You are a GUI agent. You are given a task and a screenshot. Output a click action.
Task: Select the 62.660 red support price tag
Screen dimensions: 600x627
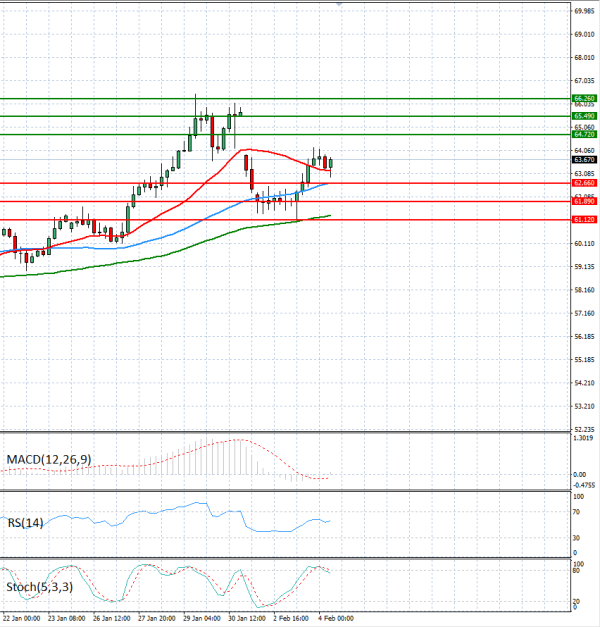pos(584,183)
